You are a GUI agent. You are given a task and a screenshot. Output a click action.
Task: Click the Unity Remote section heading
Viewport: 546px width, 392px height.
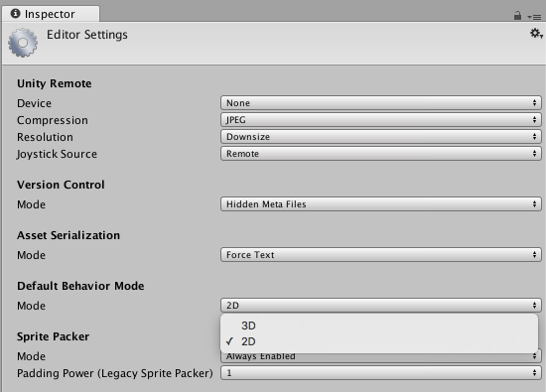click(x=55, y=83)
